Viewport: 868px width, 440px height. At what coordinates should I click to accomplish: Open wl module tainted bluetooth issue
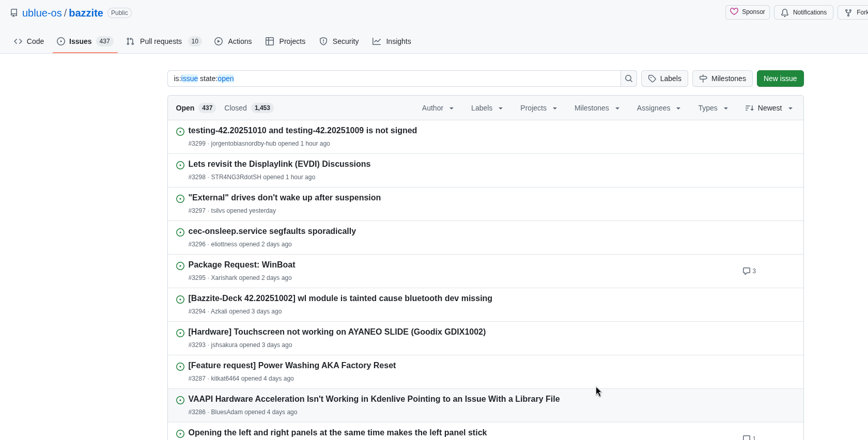340,298
